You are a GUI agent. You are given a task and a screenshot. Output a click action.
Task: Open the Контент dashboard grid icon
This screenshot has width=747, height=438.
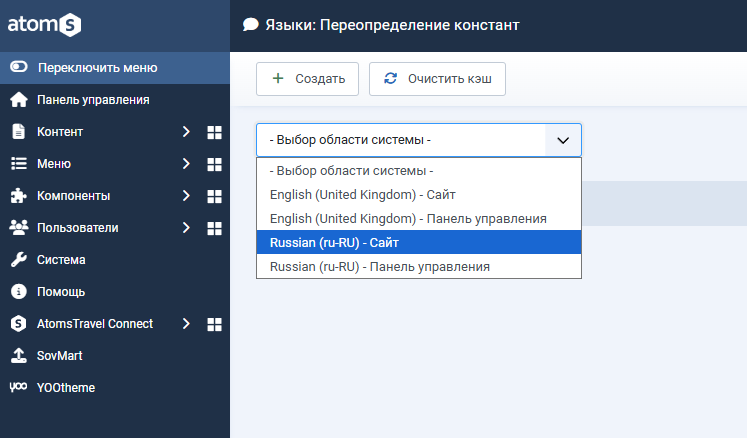click(214, 132)
